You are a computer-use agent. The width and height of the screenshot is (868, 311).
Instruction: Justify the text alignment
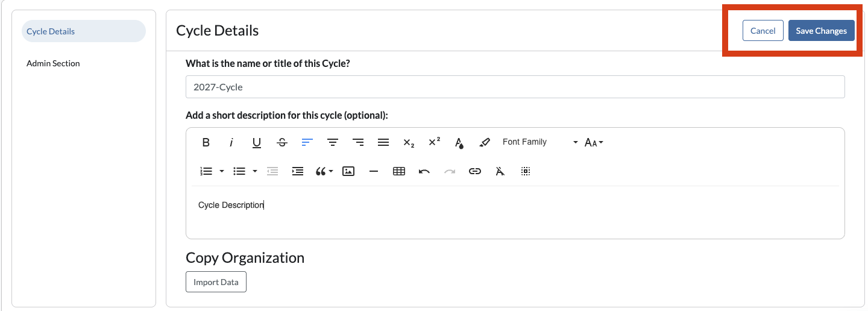[383, 142]
